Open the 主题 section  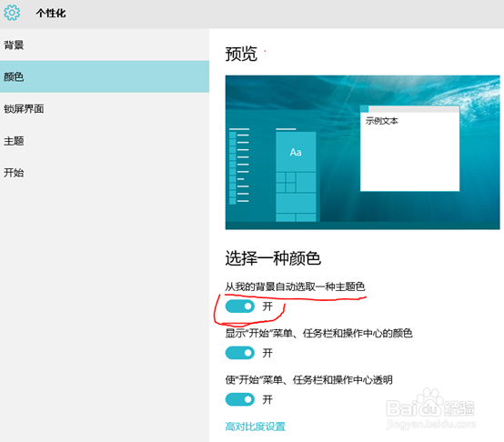click(x=105, y=141)
